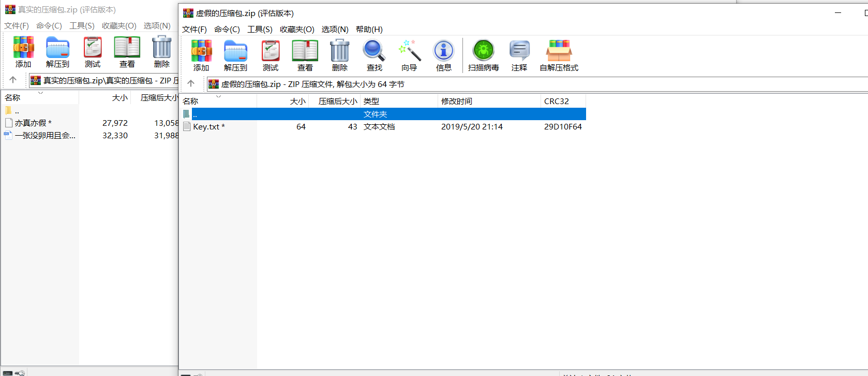Run 扫描病毒 (Virus Scan) tool

[484, 55]
